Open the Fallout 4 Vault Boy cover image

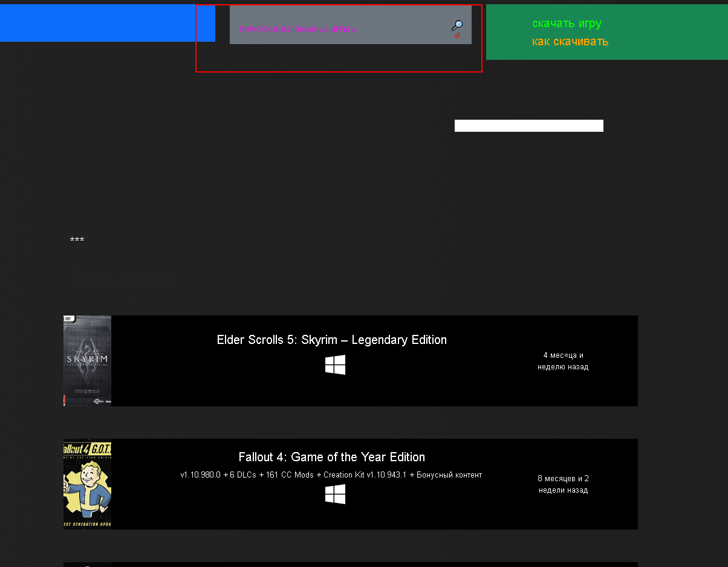point(87,484)
